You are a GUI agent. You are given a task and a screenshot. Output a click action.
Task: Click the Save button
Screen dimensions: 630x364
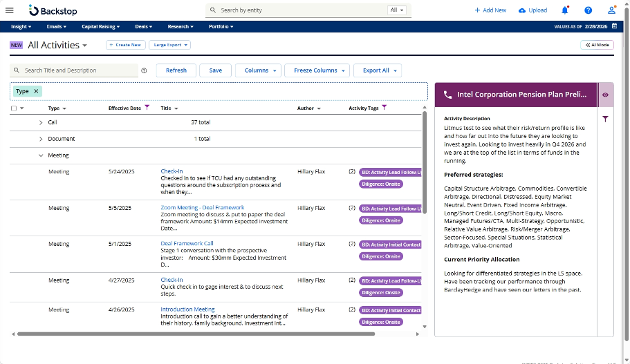pos(215,70)
